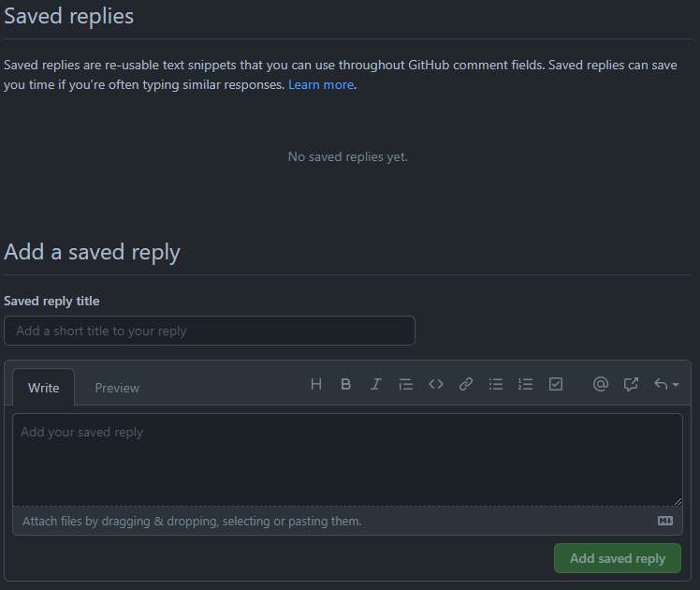Reference an issue or pull request icon

[631, 384]
